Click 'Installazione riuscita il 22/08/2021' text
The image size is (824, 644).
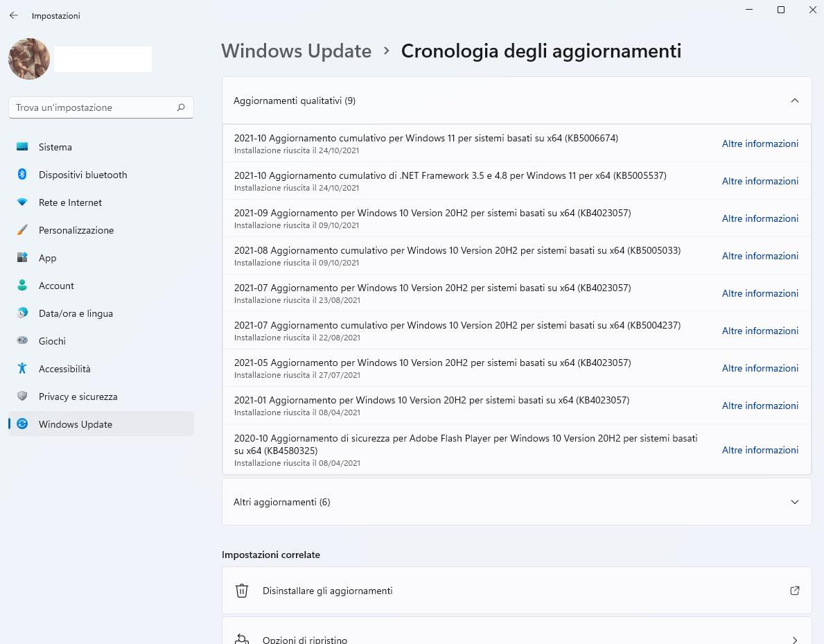click(297, 338)
